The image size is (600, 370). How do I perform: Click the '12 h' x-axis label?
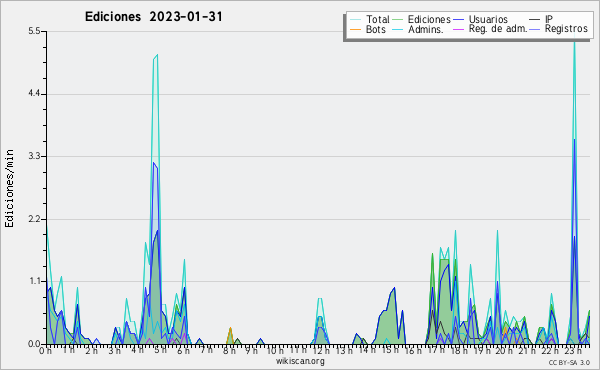320,350
